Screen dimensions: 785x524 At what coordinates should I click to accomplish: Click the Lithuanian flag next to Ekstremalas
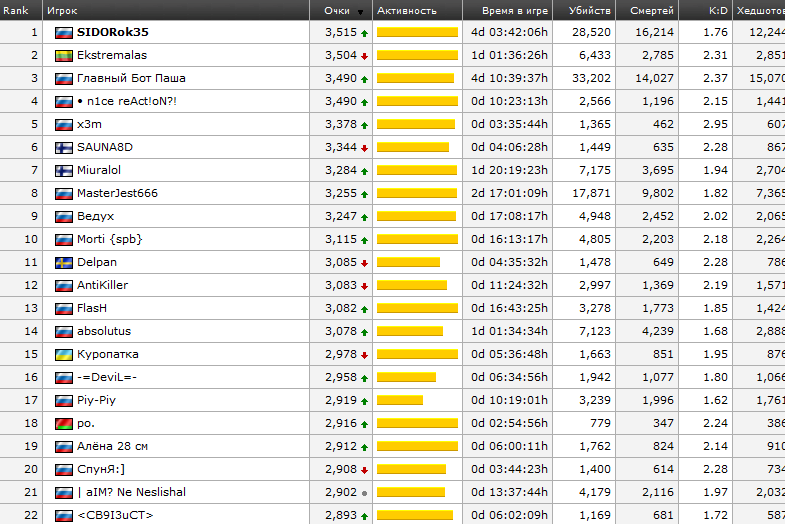point(63,55)
